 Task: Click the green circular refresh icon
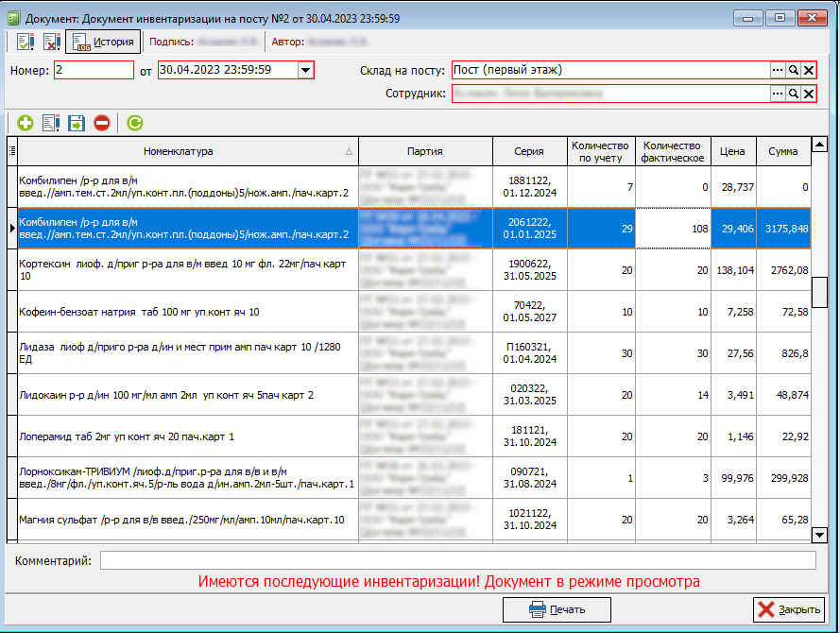click(134, 123)
